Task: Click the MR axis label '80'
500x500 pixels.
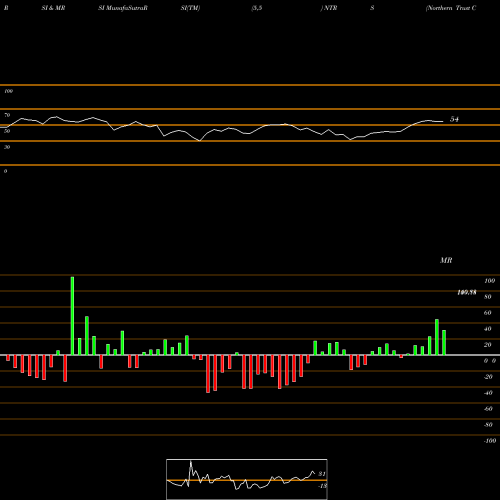Action: click(488, 297)
